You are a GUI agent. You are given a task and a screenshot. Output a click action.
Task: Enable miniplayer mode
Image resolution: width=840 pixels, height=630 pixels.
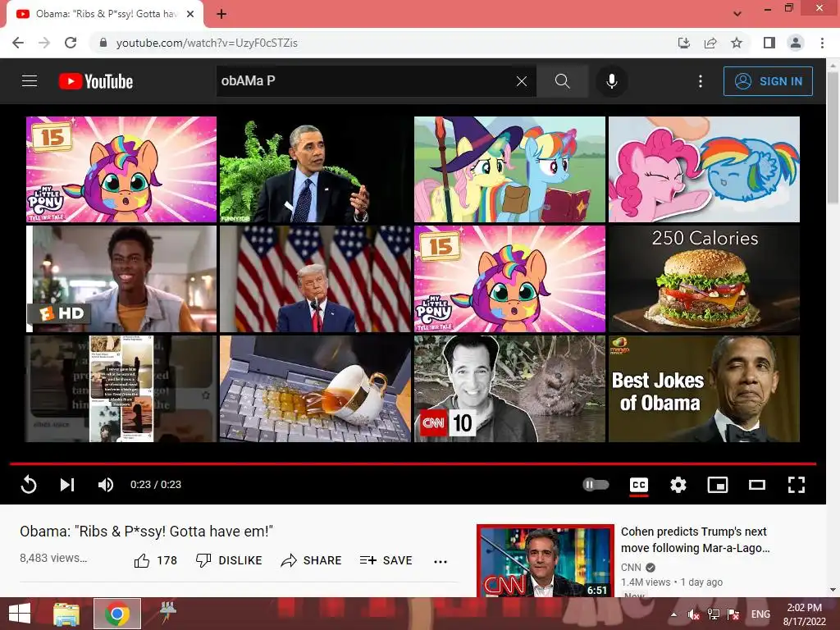[x=717, y=485]
